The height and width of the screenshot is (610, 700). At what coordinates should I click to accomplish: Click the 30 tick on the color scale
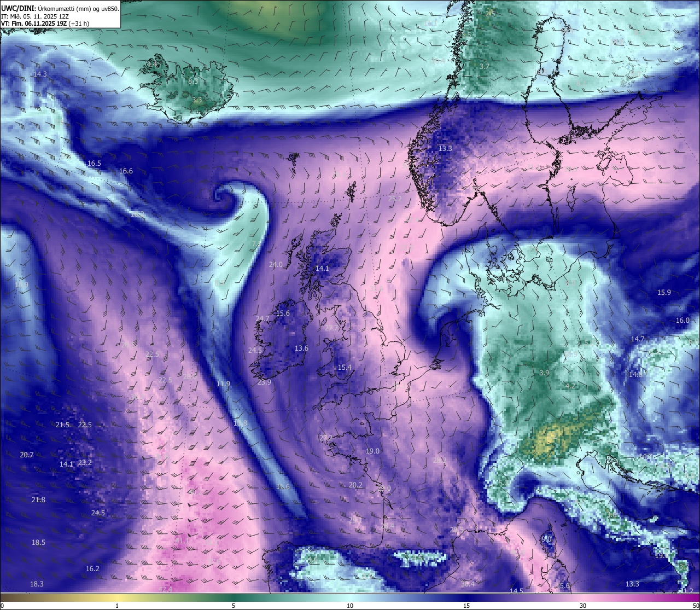click(583, 606)
